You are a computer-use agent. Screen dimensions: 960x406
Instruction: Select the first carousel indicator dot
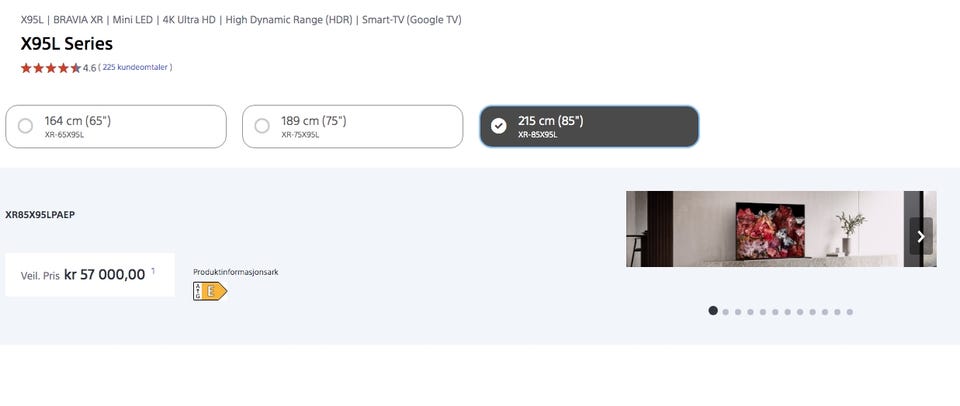point(713,311)
